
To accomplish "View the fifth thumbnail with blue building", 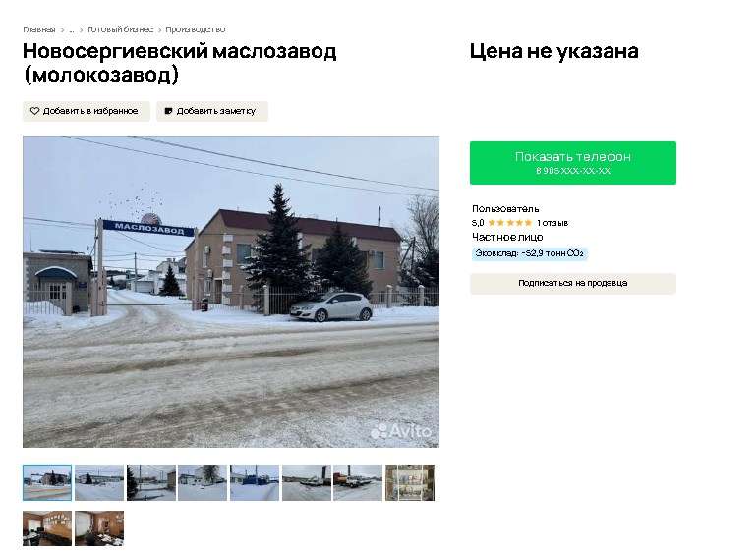I will (x=255, y=482).
